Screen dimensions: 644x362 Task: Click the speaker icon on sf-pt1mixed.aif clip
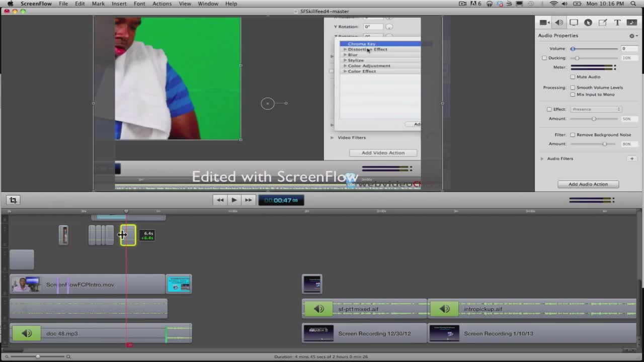coord(319,309)
